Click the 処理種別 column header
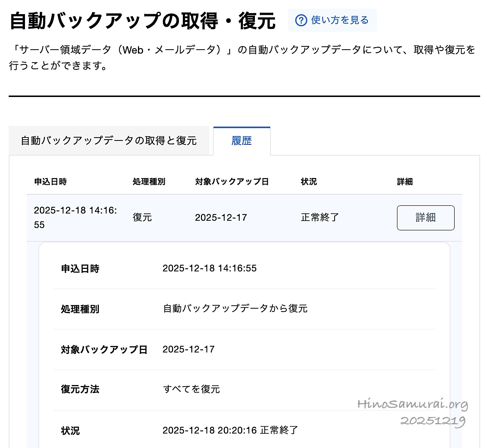Viewport: 487px width, 448px height. (149, 182)
